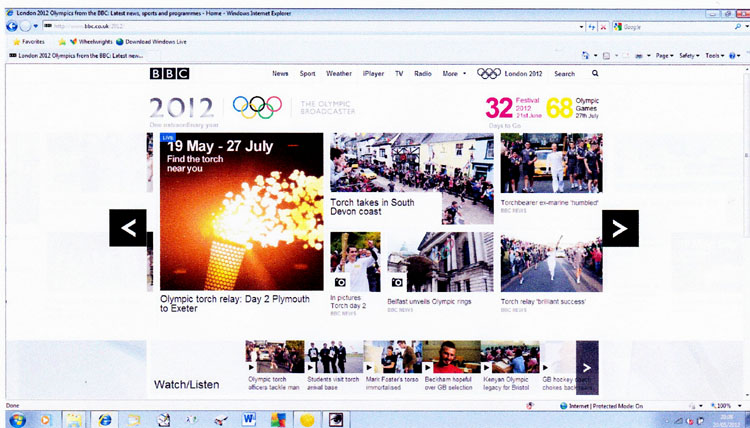Play Kenyan Olympic legacy for Bristol video
750x428 pixels.
pos(510,357)
